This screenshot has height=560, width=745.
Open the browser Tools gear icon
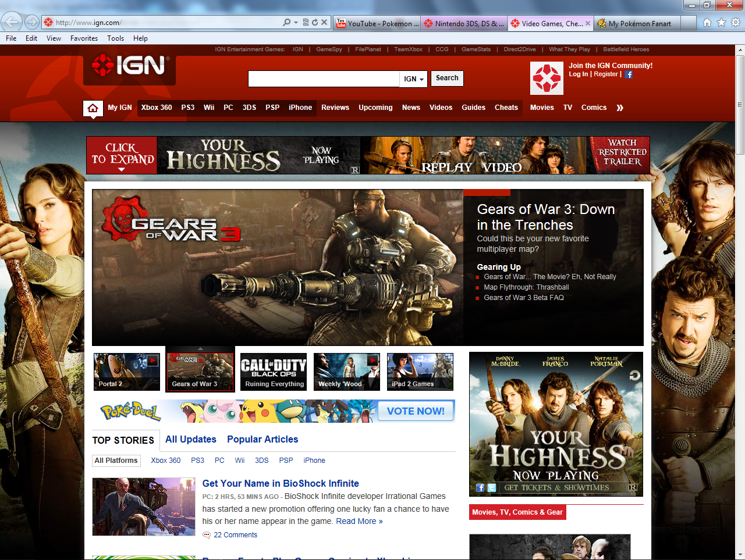(x=735, y=23)
